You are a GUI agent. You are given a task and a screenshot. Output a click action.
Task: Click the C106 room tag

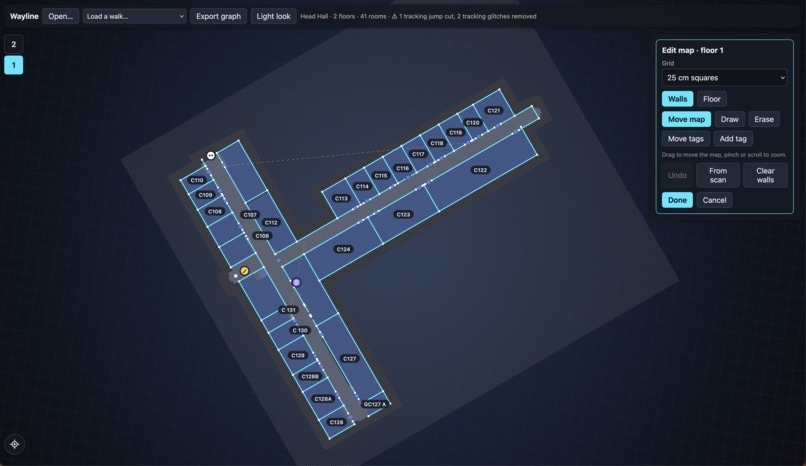point(262,236)
